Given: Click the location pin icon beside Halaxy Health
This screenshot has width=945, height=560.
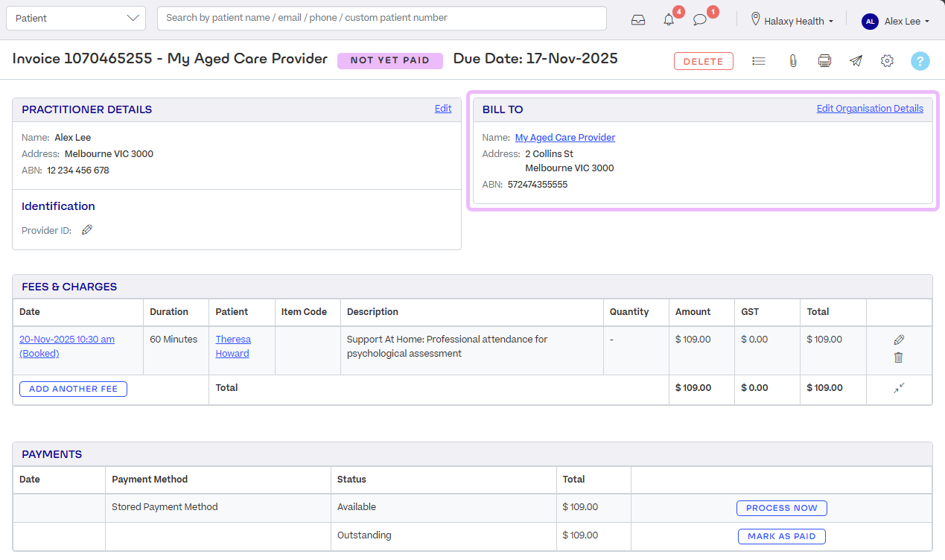Looking at the screenshot, I should (x=756, y=19).
